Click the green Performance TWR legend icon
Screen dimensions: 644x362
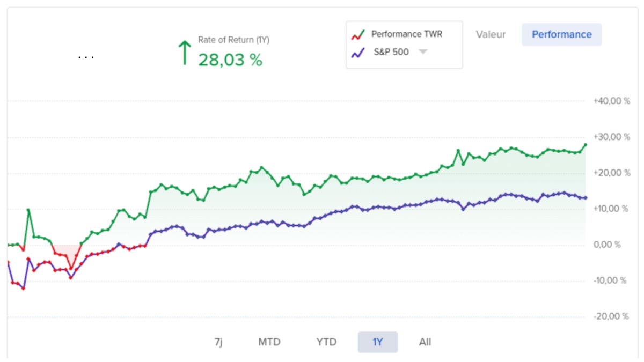click(x=359, y=34)
